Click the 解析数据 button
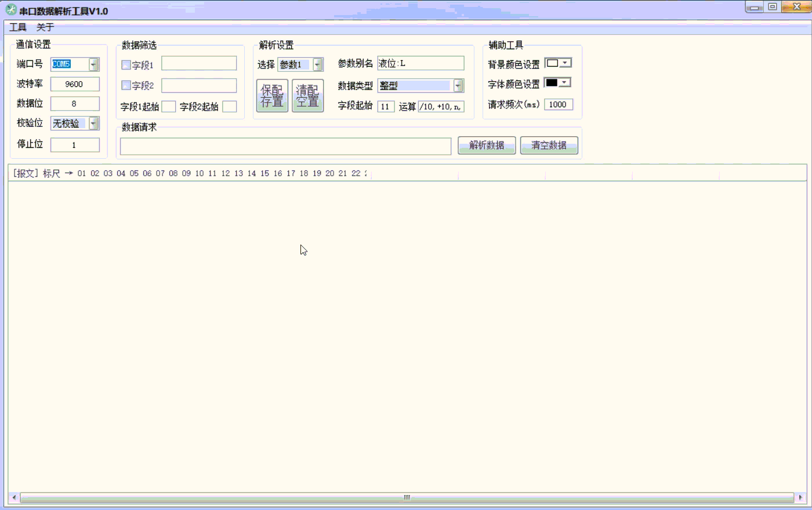This screenshot has height=510, width=812. click(x=487, y=145)
